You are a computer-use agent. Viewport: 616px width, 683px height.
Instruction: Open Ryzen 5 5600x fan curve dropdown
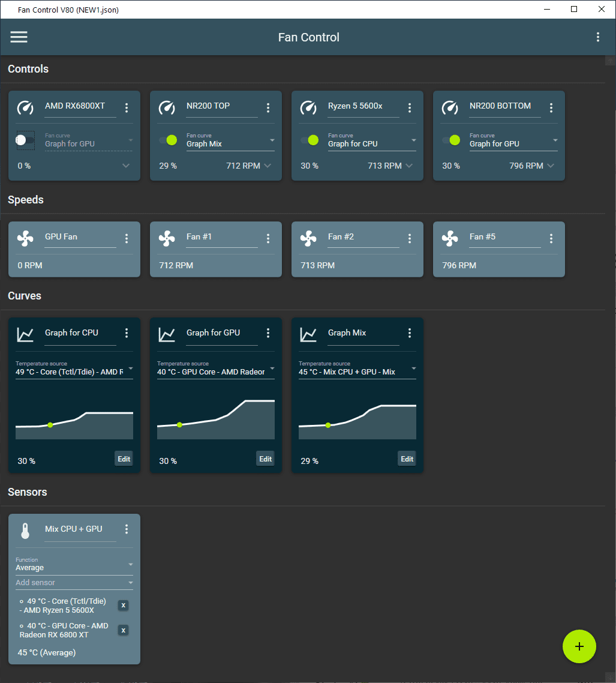point(372,140)
